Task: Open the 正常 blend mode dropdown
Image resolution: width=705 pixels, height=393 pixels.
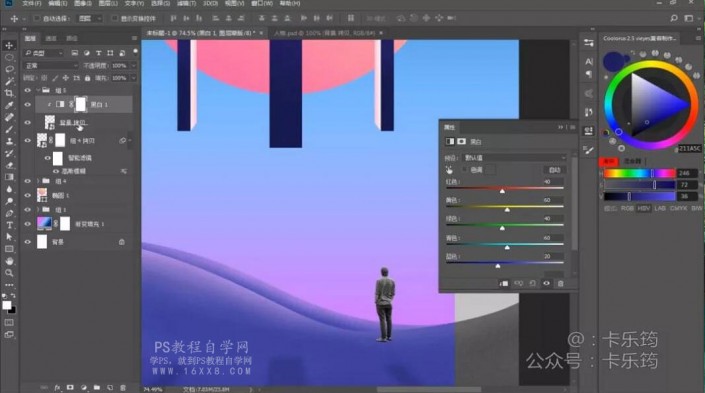Action: click(x=51, y=66)
